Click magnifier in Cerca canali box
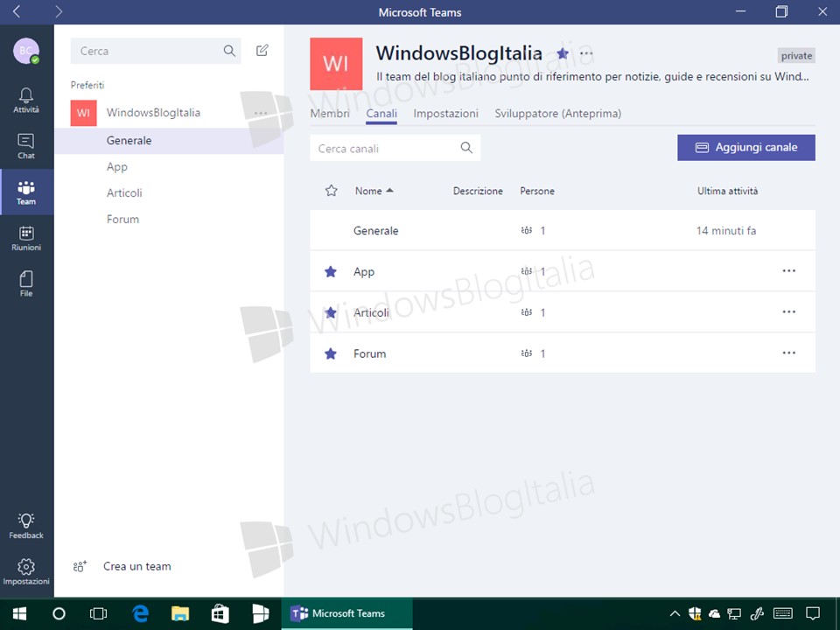840x630 pixels. [x=466, y=148]
